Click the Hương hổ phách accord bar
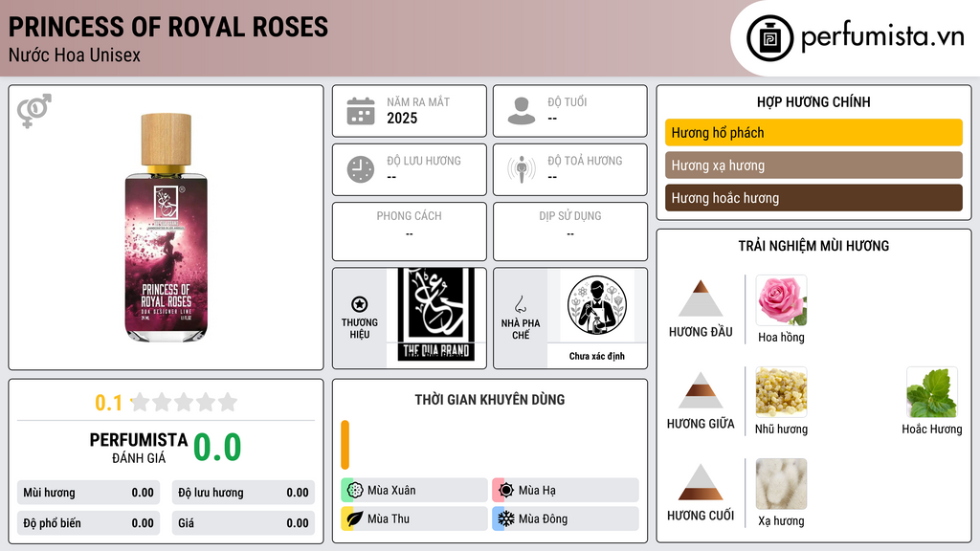 tap(813, 132)
